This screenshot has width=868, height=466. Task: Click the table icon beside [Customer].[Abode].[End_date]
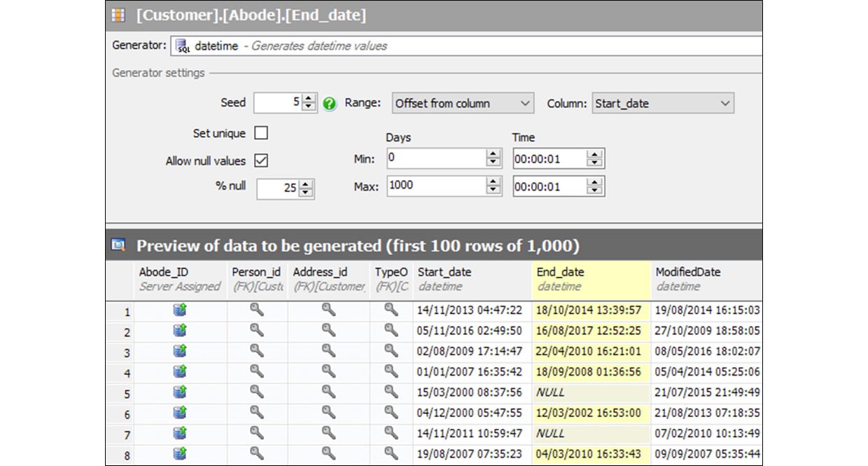(x=119, y=15)
